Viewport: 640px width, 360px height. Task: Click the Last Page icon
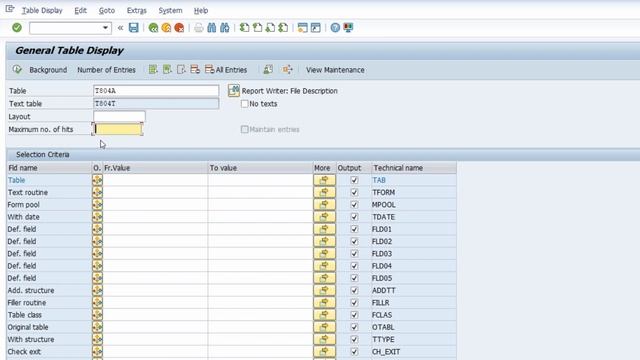click(x=283, y=28)
